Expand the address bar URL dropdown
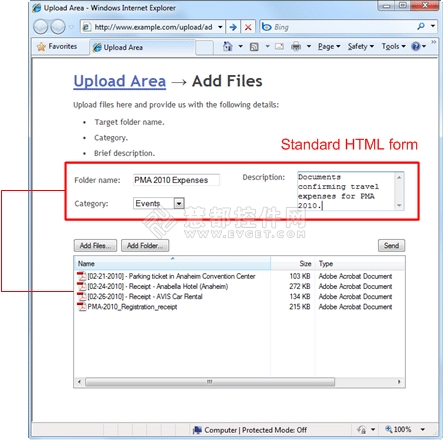 pyautogui.click(x=220, y=27)
